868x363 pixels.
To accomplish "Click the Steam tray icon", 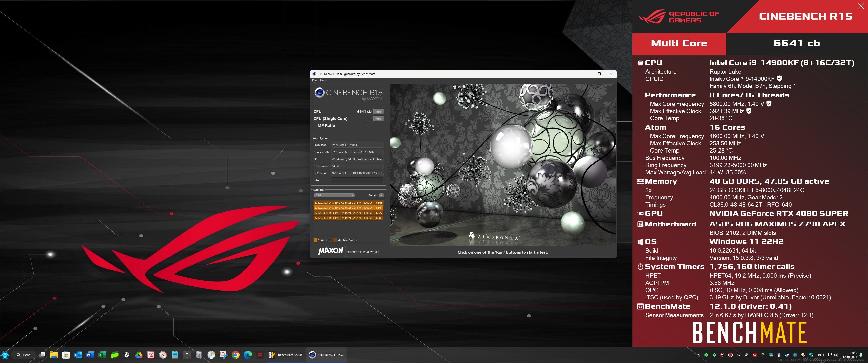I will coord(787,355).
